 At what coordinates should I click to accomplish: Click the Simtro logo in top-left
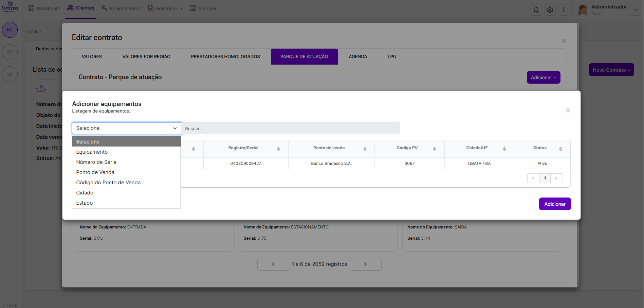10,7
